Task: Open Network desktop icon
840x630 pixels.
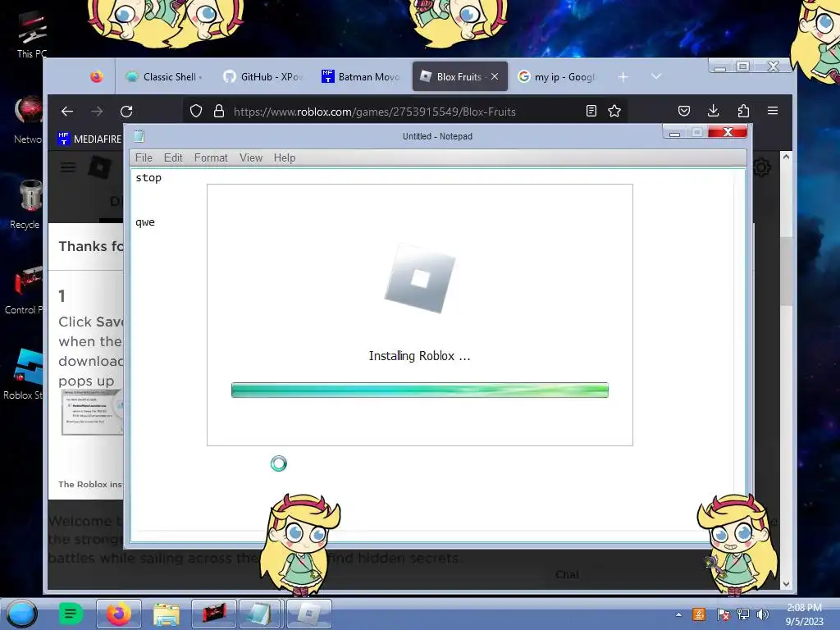Action: click(x=28, y=120)
